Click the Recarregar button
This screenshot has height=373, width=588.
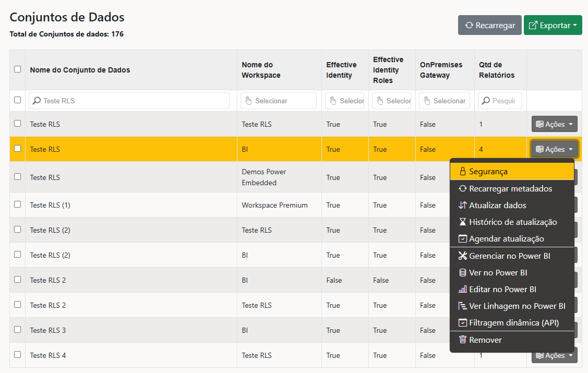[490, 25]
